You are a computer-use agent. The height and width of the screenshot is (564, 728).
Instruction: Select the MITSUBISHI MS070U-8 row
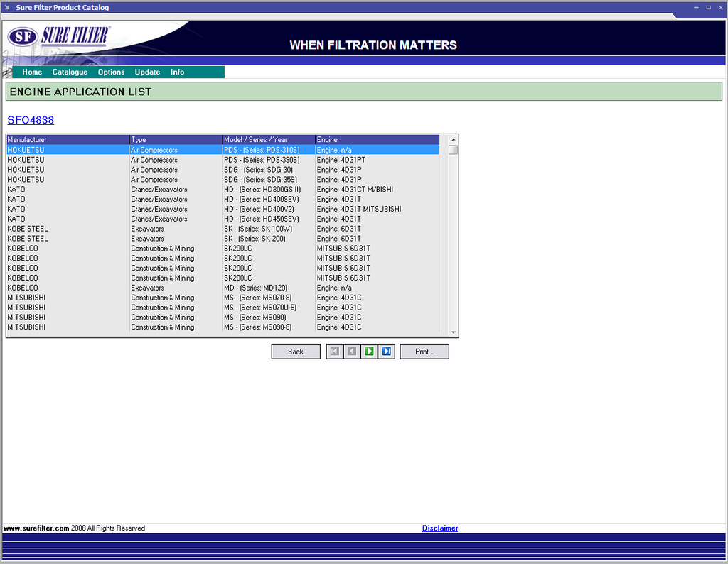pyautogui.click(x=223, y=308)
